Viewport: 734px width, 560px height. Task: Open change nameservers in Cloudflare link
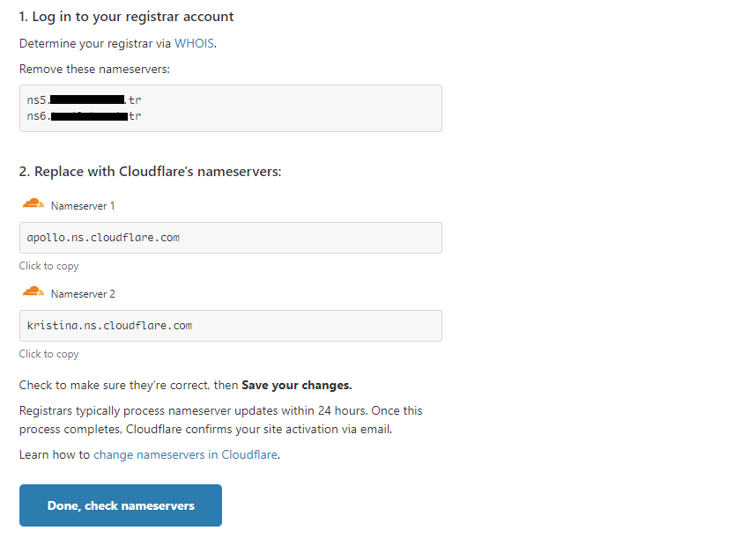tap(186, 454)
